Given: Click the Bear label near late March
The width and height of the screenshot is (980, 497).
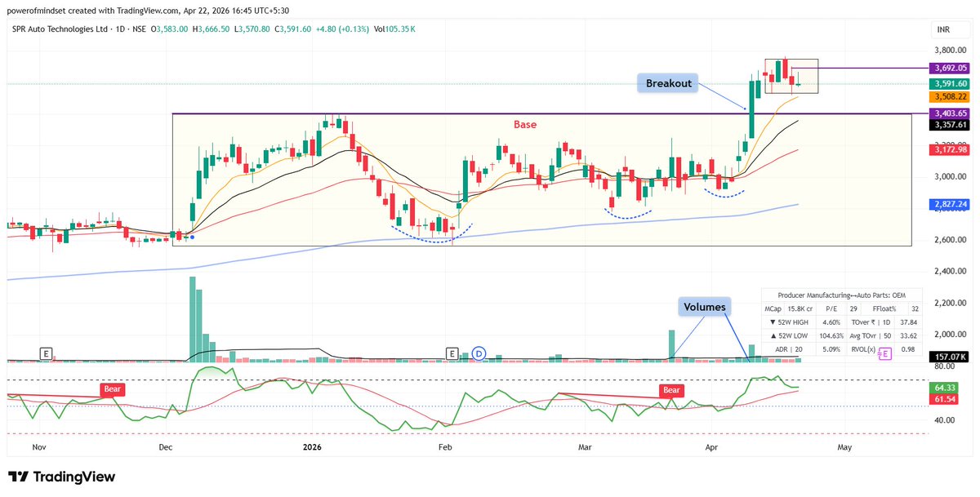Looking at the screenshot, I should [x=671, y=390].
